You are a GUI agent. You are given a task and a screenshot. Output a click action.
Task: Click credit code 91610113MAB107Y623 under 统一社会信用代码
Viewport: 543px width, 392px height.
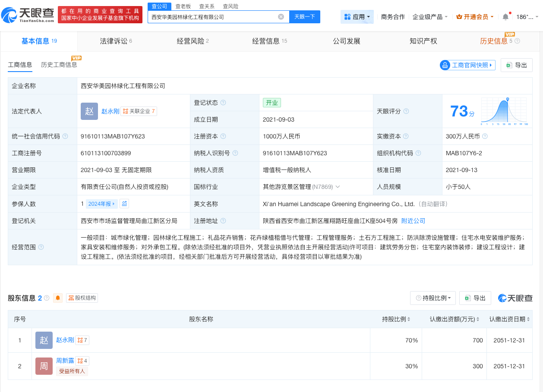pos(113,136)
